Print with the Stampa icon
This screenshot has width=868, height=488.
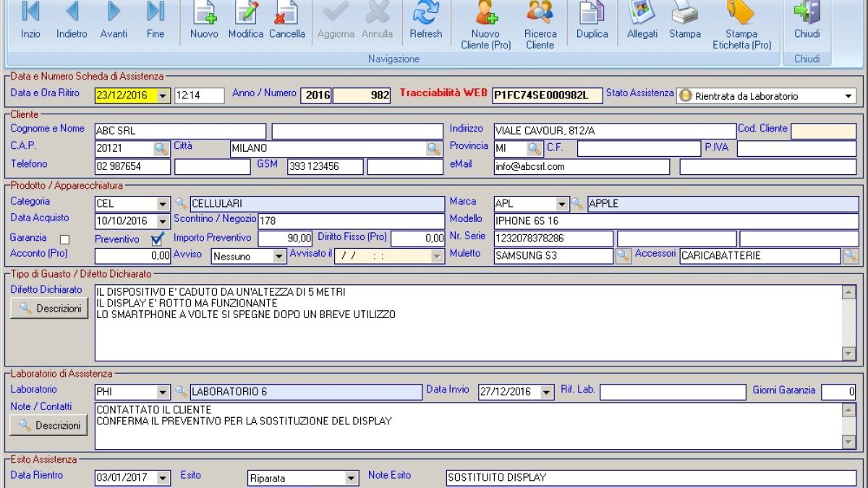[684, 12]
